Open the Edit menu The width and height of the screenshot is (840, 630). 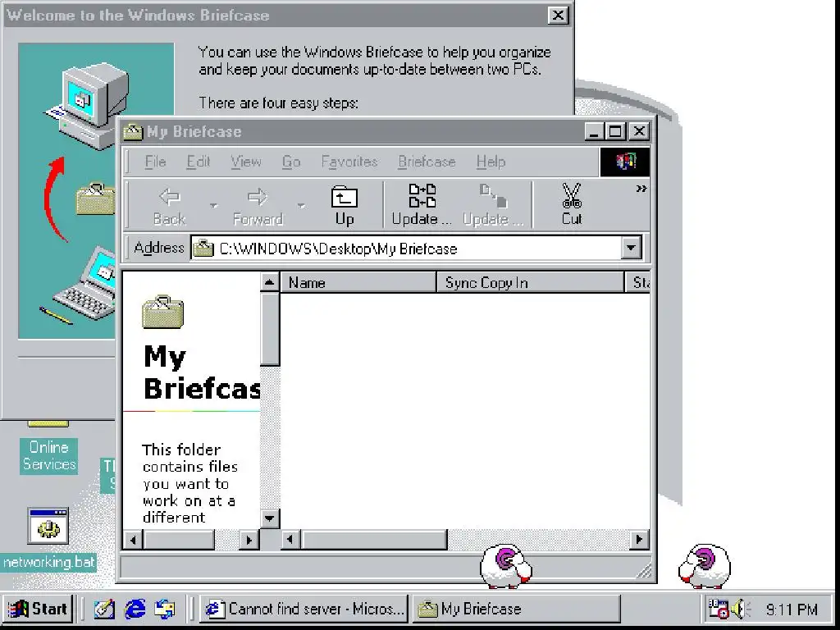[x=199, y=162]
